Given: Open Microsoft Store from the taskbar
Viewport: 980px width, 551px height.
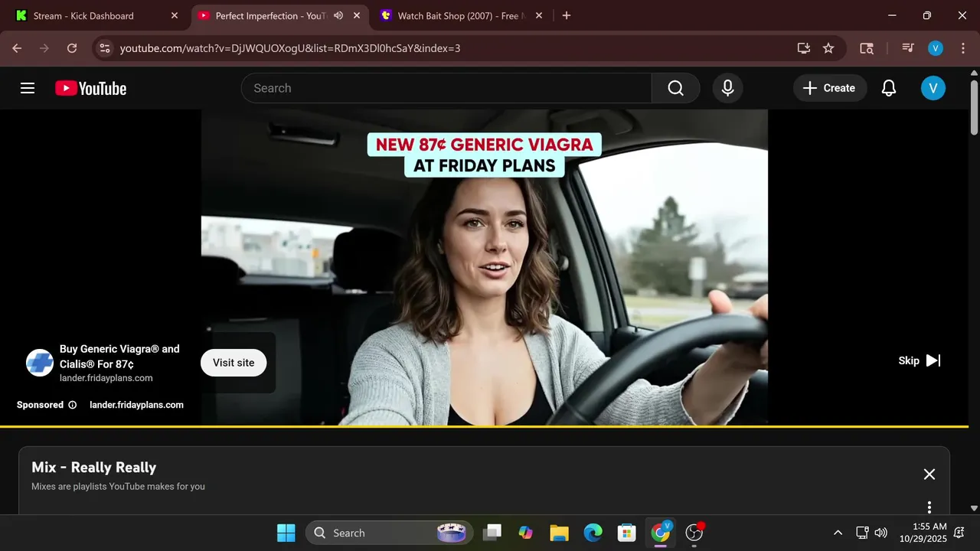Looking at the screenshot, I should click(x=626, y=533).
